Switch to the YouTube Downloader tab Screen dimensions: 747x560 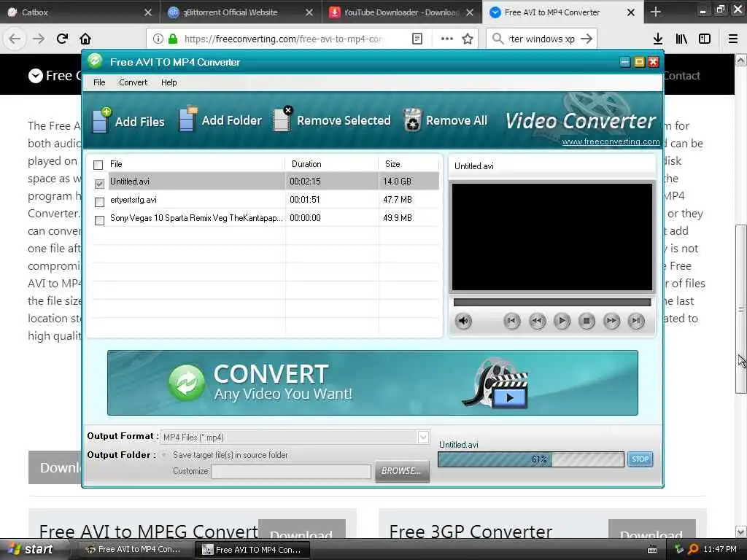point(402,12)
